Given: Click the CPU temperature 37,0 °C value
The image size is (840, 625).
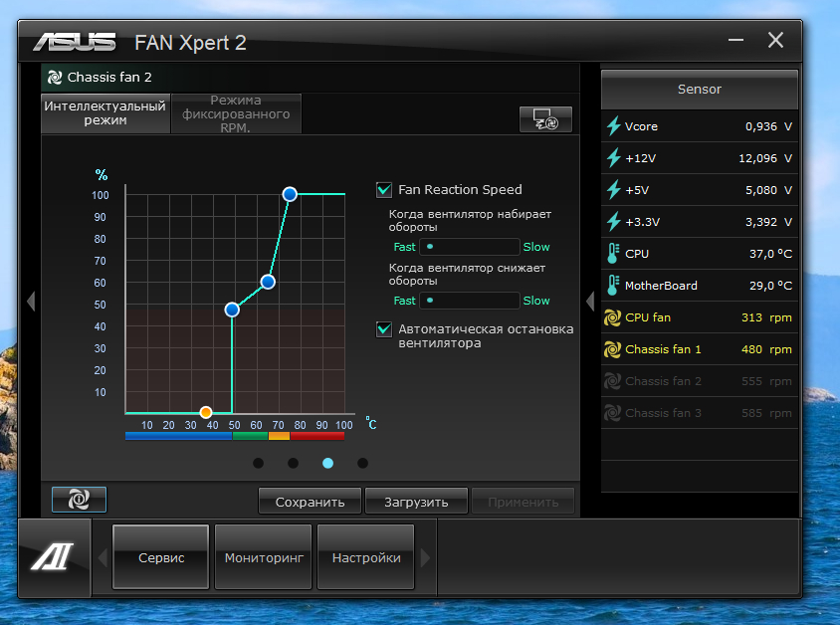Looking at the screenshot, I should (770, 254).
